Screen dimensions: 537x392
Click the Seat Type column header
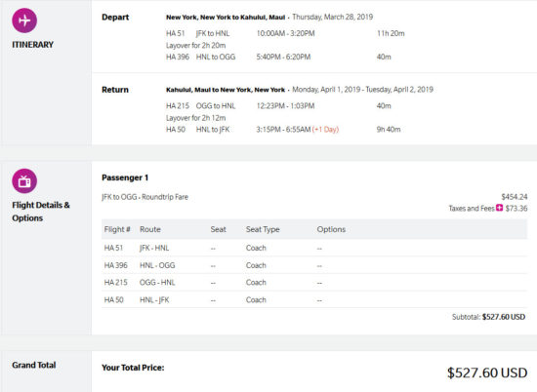263,229
